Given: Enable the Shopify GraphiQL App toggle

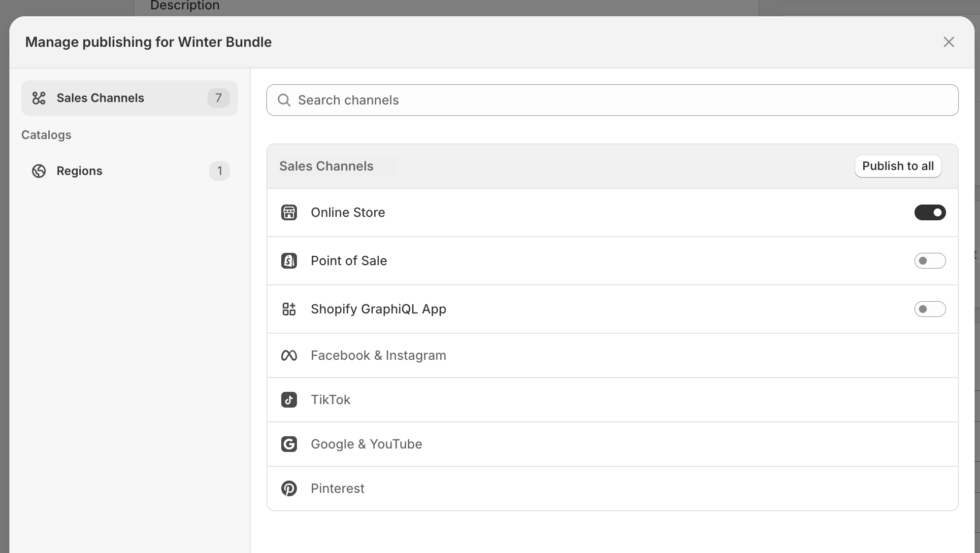Looking at the screenshot, I should pos(930,310).
